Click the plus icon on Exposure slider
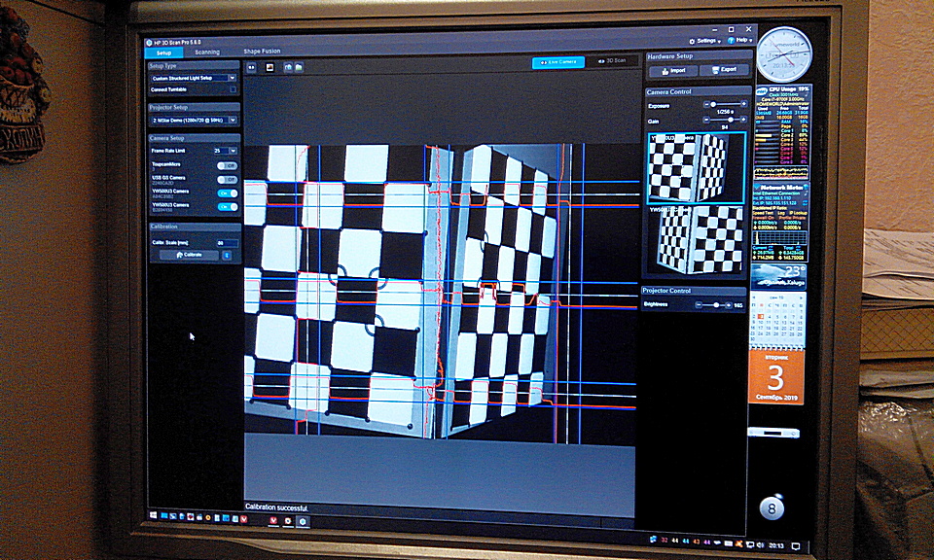This screenshot has width=934, height=560. (x=742, y=104)
